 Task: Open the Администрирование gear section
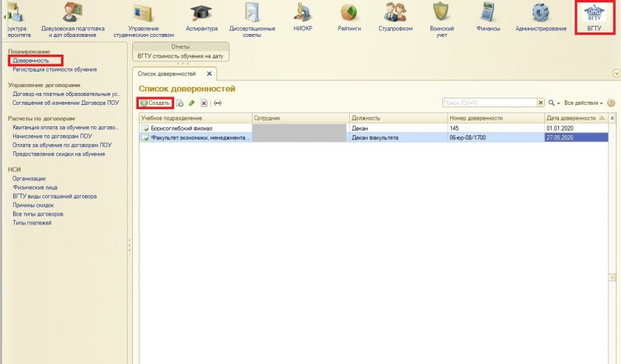[541, 18]
